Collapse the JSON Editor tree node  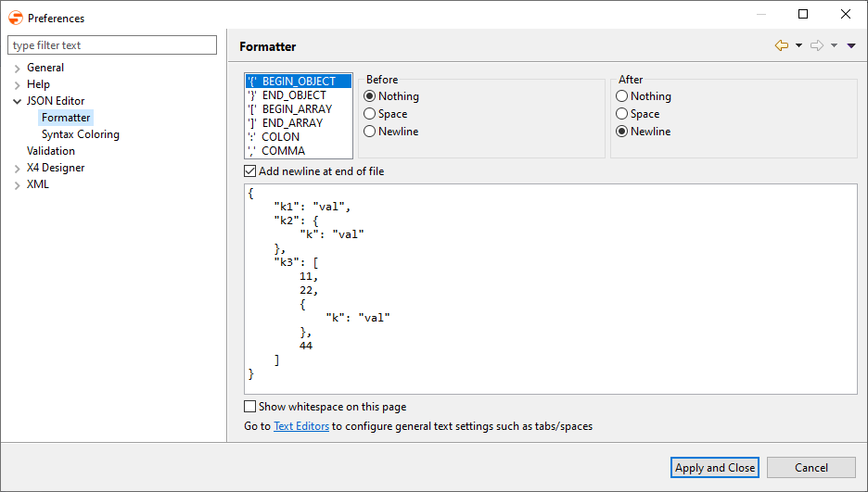17,101
